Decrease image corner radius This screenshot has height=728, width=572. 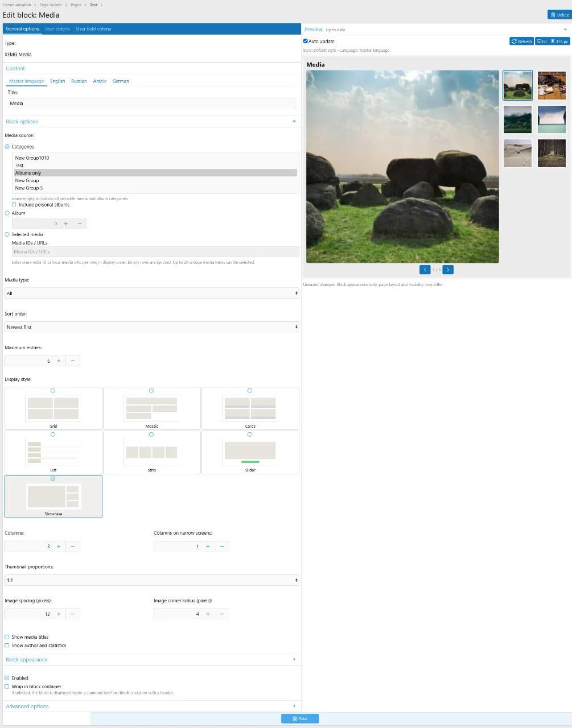coord(222,614)
